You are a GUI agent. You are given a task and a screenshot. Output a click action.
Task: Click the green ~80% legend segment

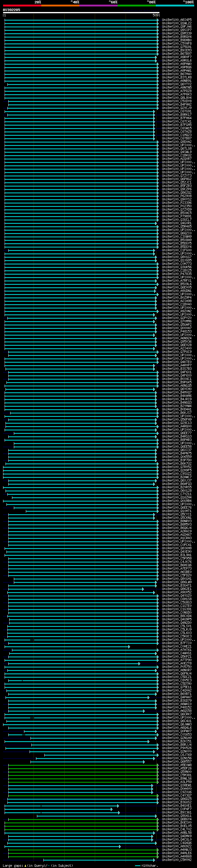click(x=137, y=6)
